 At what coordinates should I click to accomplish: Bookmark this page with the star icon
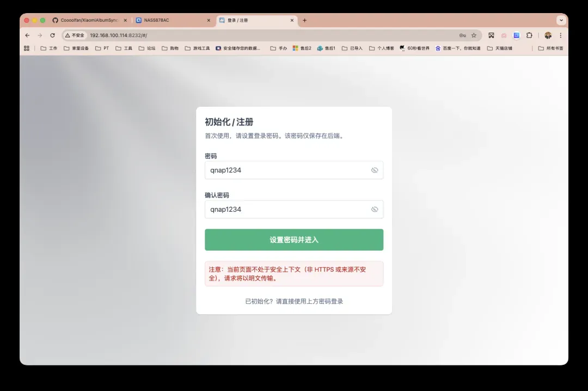pos(474,35)
